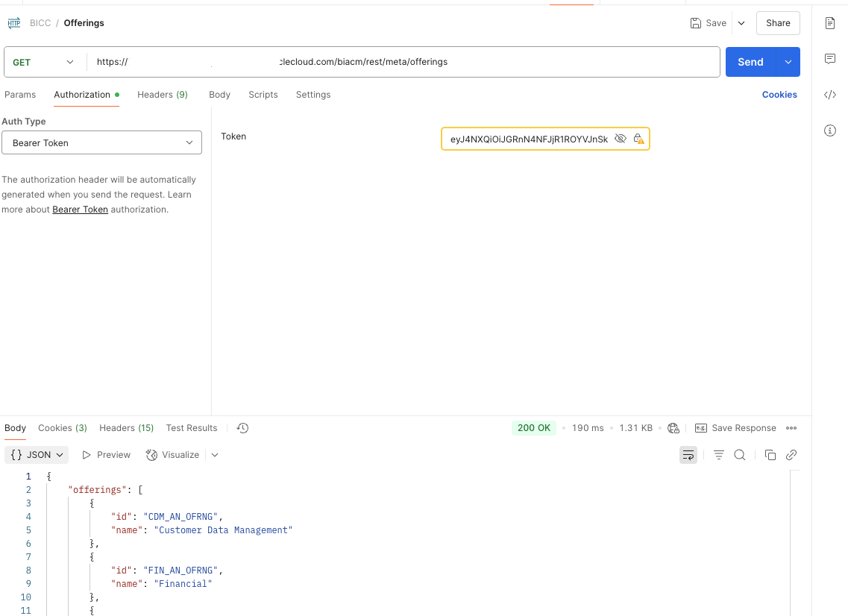Open the Send button options arrow

788,62
